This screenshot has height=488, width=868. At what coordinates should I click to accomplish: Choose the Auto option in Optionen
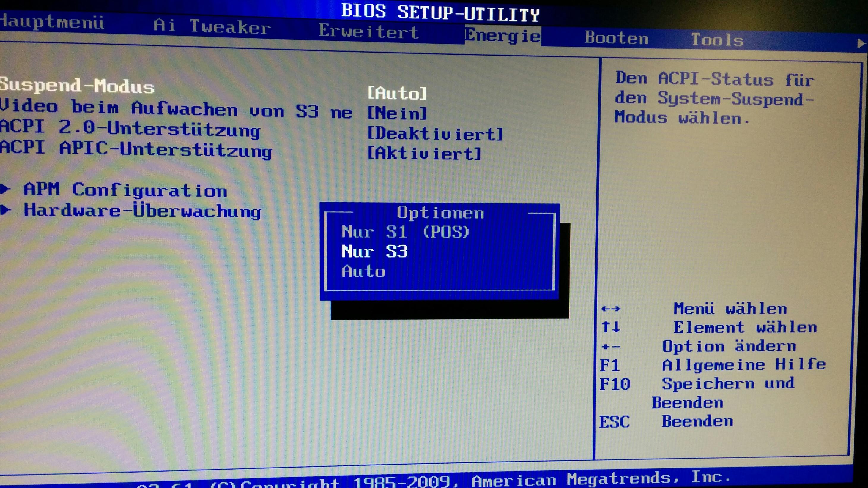pos(363,271)
